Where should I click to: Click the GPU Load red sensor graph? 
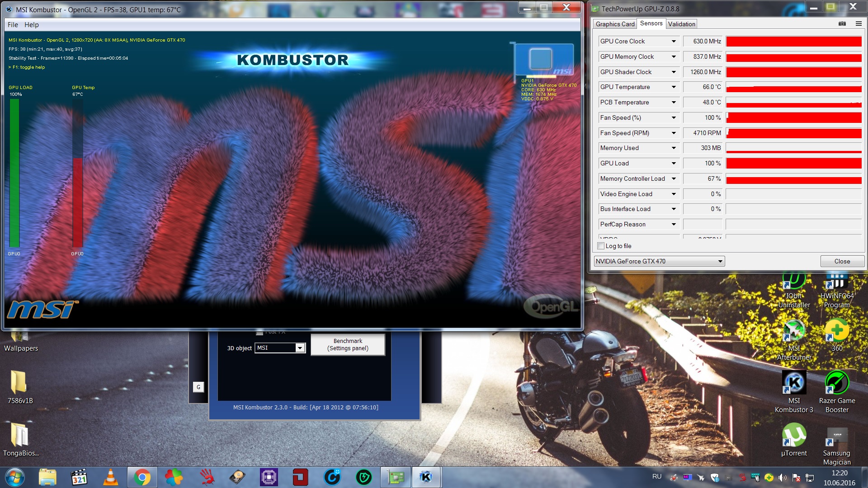pos(793,163)
